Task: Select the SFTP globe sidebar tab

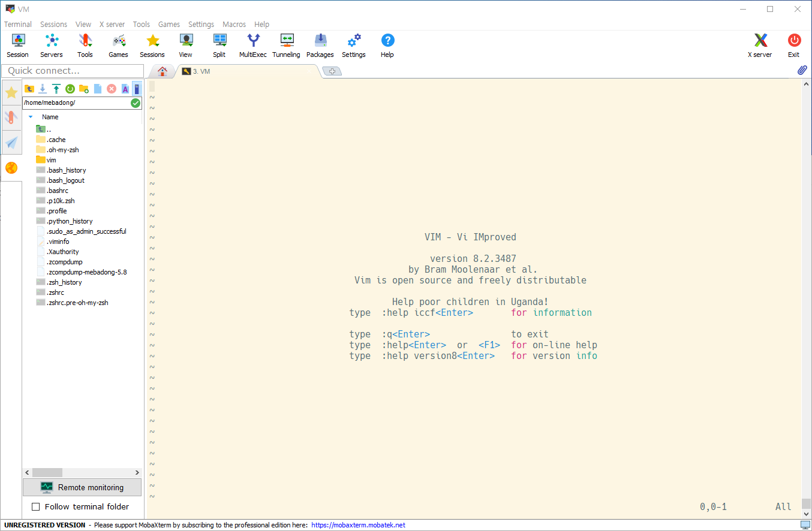Action: tap(11, 168)
